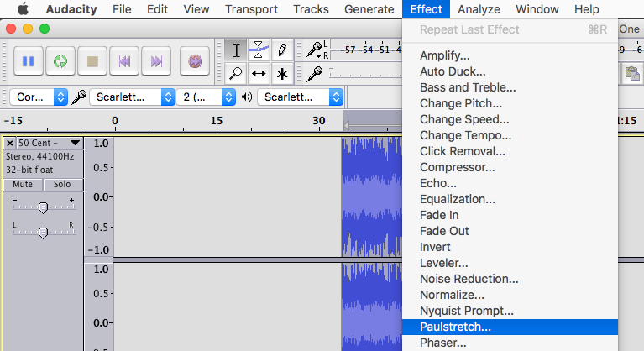Select the Multi-tool asterisk
644x351 pixels.
pos(282,74)
